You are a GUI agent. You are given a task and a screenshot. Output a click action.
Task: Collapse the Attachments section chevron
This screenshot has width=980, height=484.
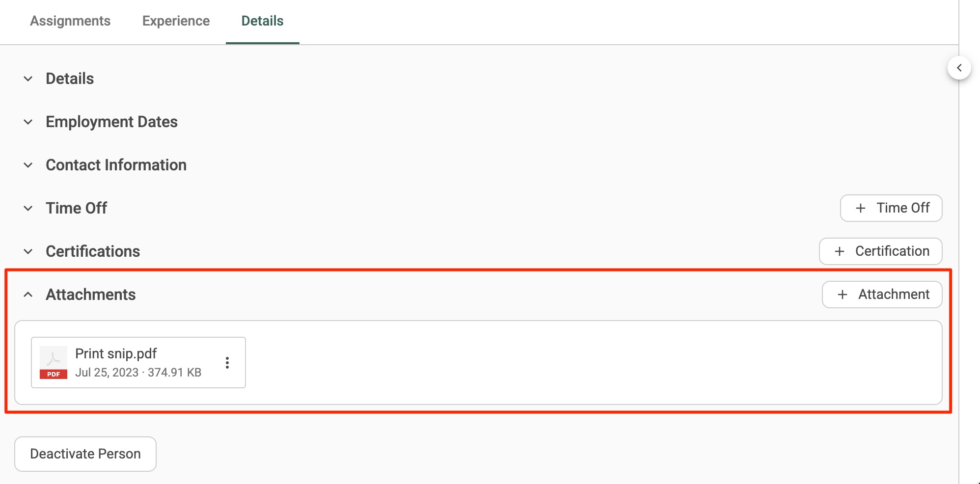(28, 295)
